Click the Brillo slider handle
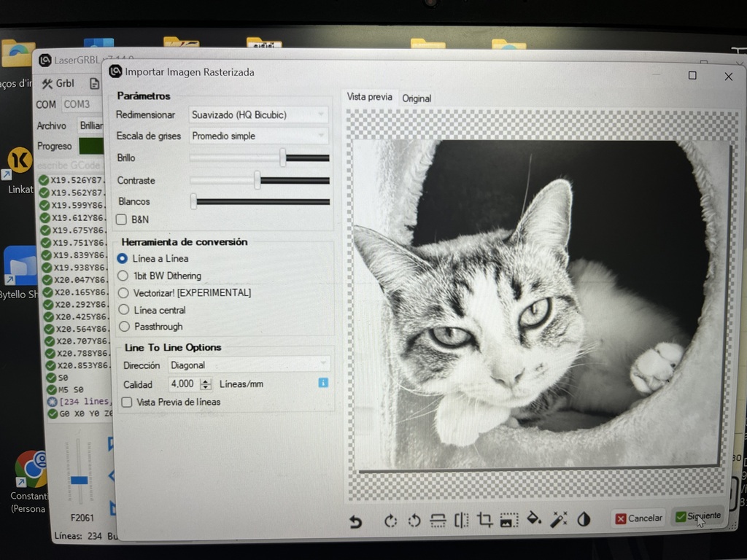This screenshot has width=747, height=560. (x=282, y=157)
